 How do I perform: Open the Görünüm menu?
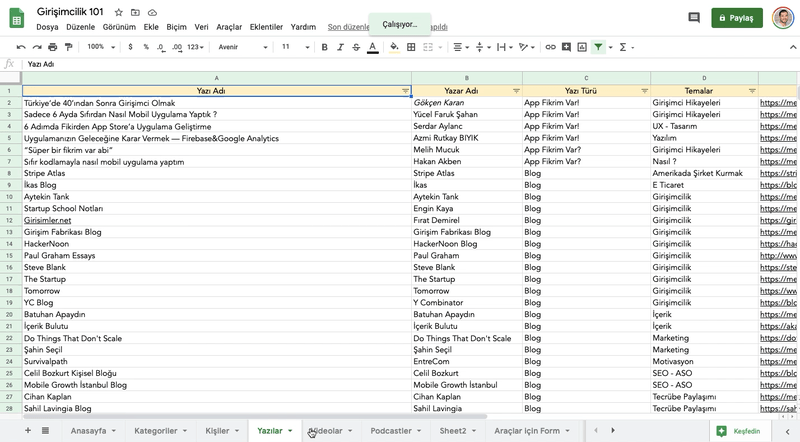click(x=119, y=27)
